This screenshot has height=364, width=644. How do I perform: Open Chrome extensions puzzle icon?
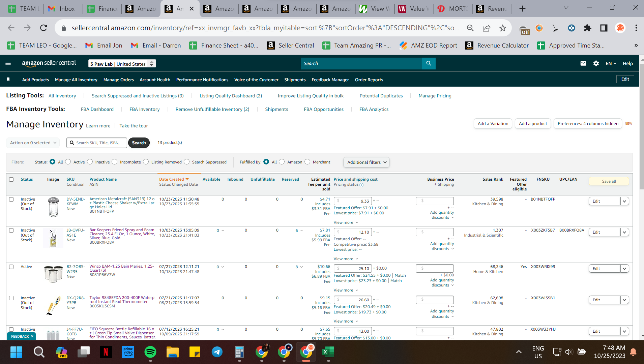(588, 28)
